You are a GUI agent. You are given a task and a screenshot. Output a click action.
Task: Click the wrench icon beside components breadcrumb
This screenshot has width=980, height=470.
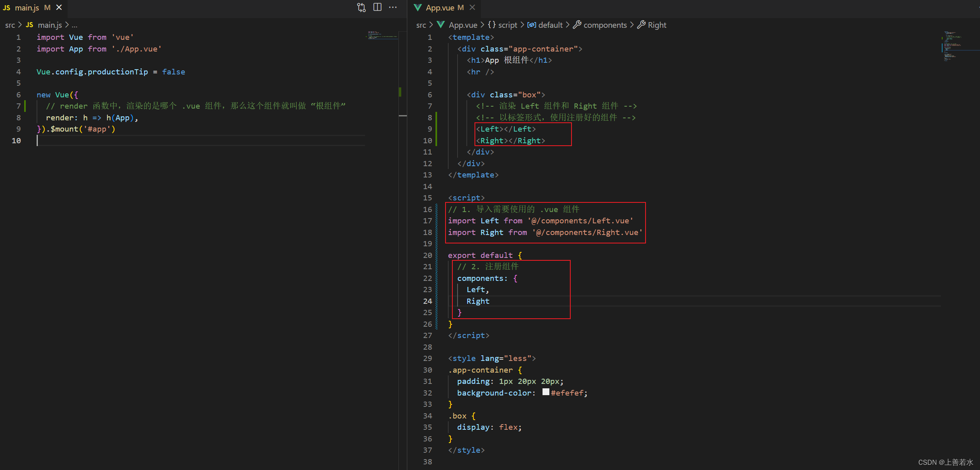[x=577, y=25]
